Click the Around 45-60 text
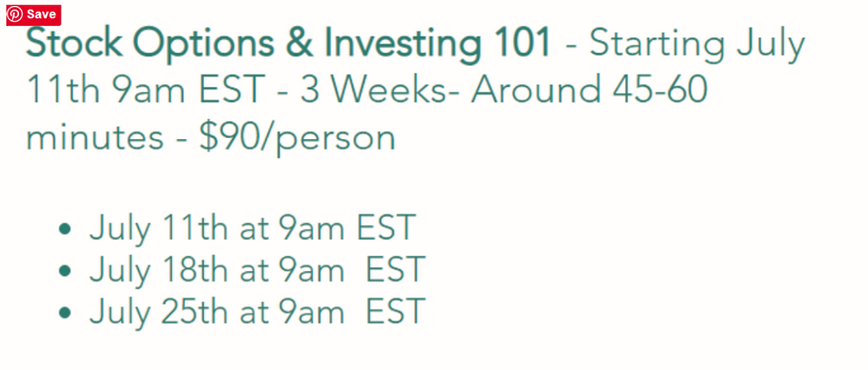The width and height of the screenshot is (868, 370). click(589, 89)
